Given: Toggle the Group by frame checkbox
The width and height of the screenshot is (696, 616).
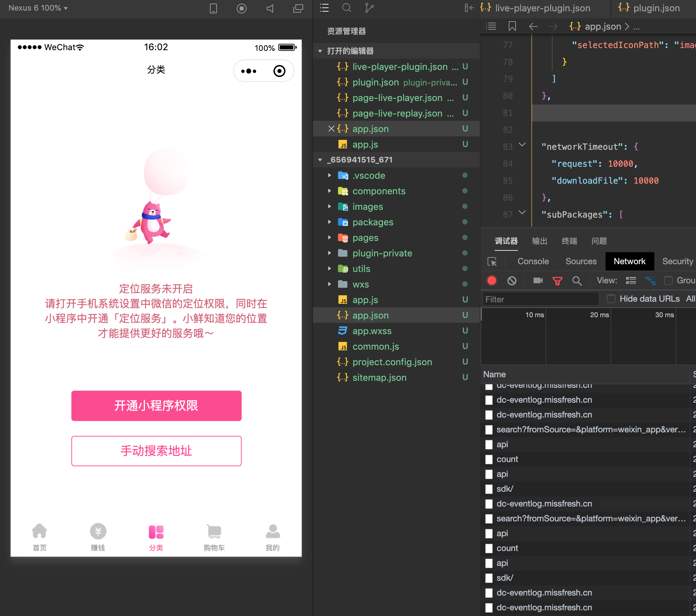Looking at the screenshot, I should pos(668,280).
